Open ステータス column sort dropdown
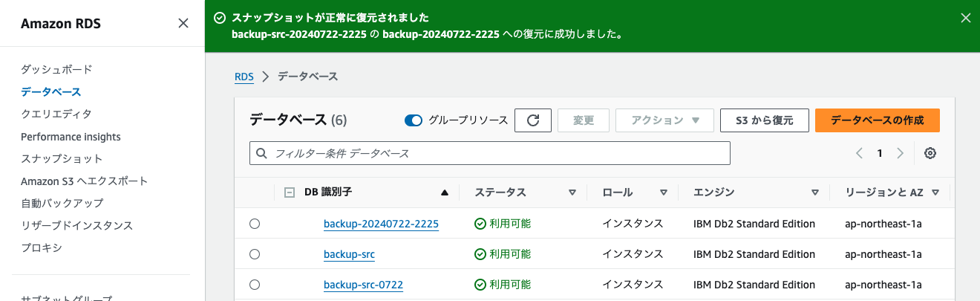980x301 pixels. tap(572, 192)
